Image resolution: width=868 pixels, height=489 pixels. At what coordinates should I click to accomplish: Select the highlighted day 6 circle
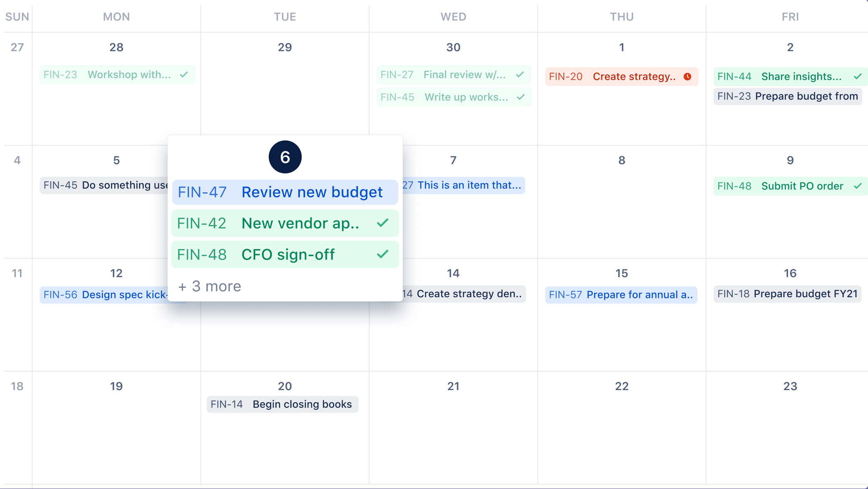point(285,157)
